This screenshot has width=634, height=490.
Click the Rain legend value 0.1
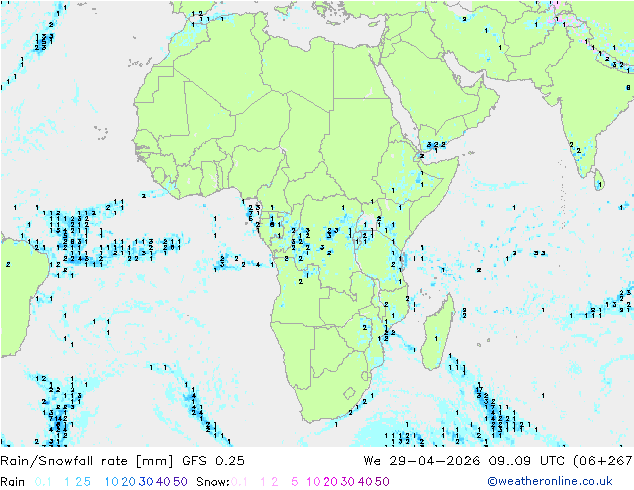[x=43, y=482]
